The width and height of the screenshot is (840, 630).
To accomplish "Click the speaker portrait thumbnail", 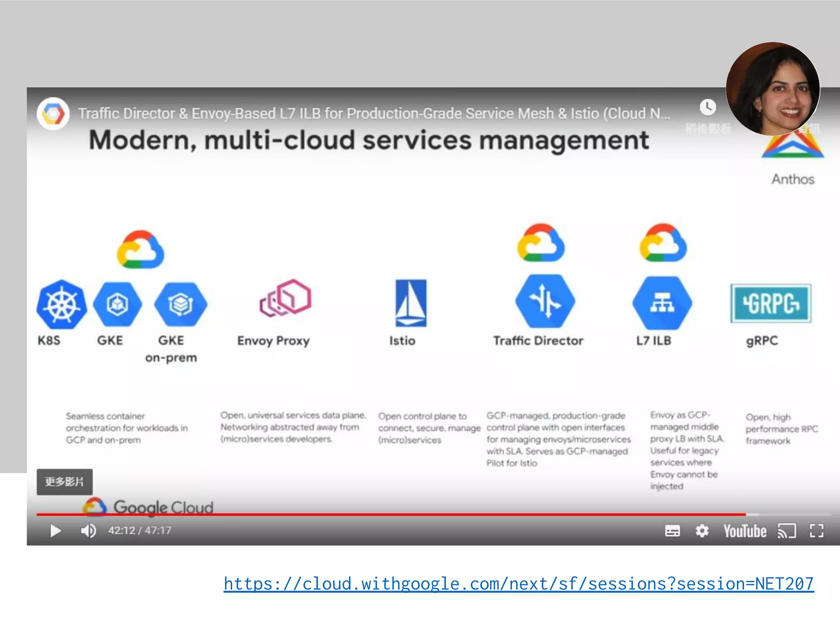I will tap(773, 89).
